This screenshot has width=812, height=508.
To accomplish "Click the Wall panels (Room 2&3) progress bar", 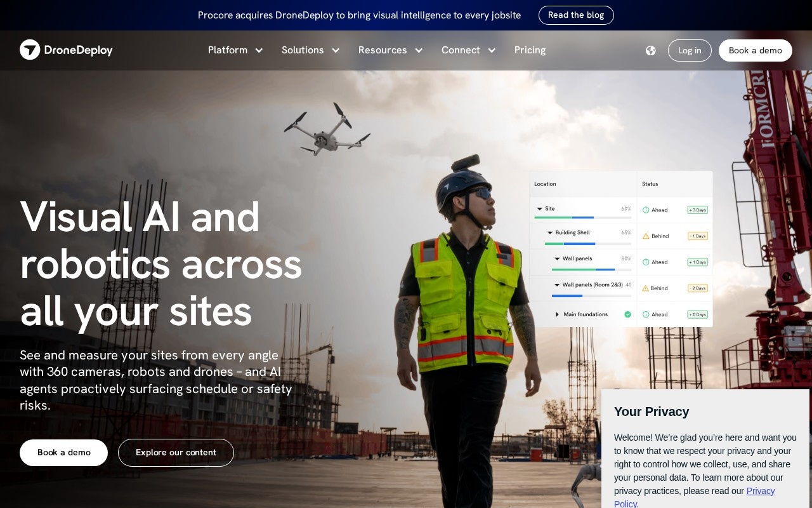I will pyautogui.click(x=591, y=296).
